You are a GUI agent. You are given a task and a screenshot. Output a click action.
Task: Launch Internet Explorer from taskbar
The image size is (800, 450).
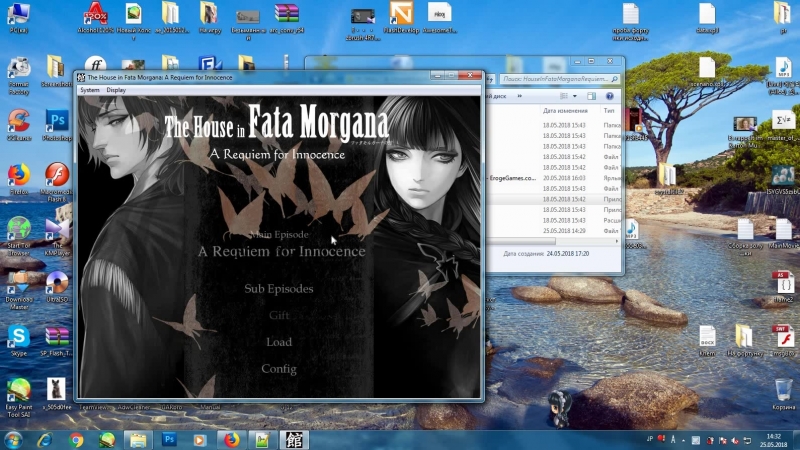[x=45, y=440]
